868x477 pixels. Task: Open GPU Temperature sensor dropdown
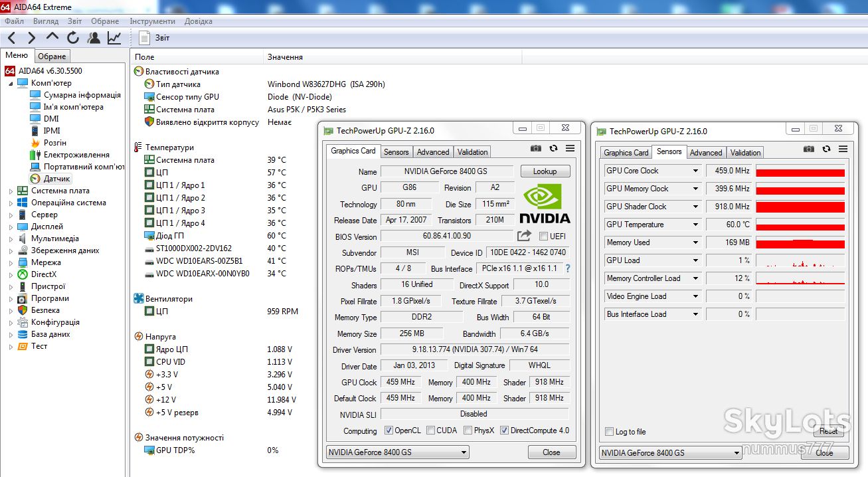(x=695, y=225)
